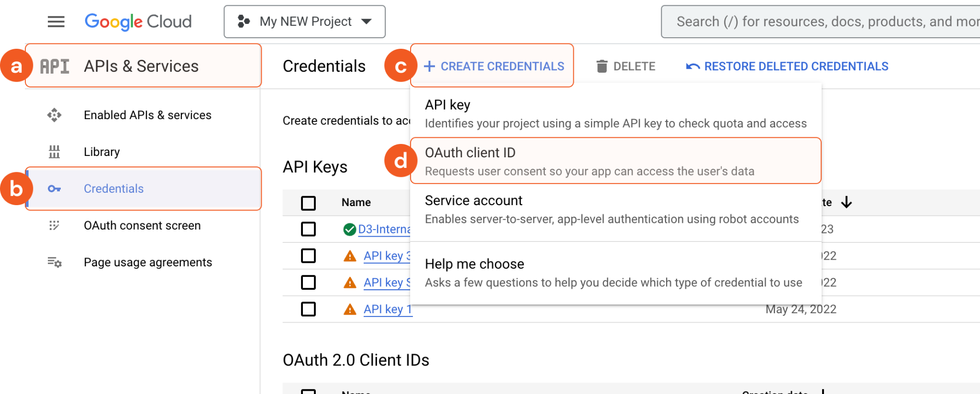Screen dimensions: 980x394
Task: Click the Page usage agreements icon
Action: pos(54,262)
